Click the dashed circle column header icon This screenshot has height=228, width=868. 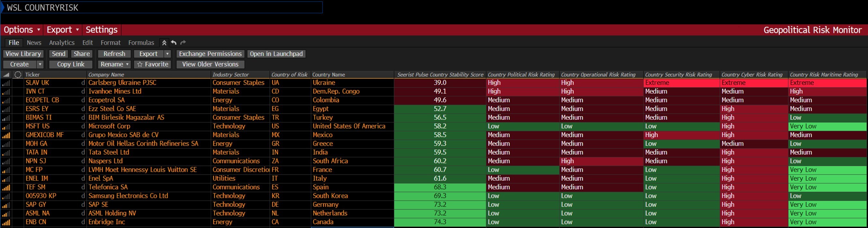point(18,75)
